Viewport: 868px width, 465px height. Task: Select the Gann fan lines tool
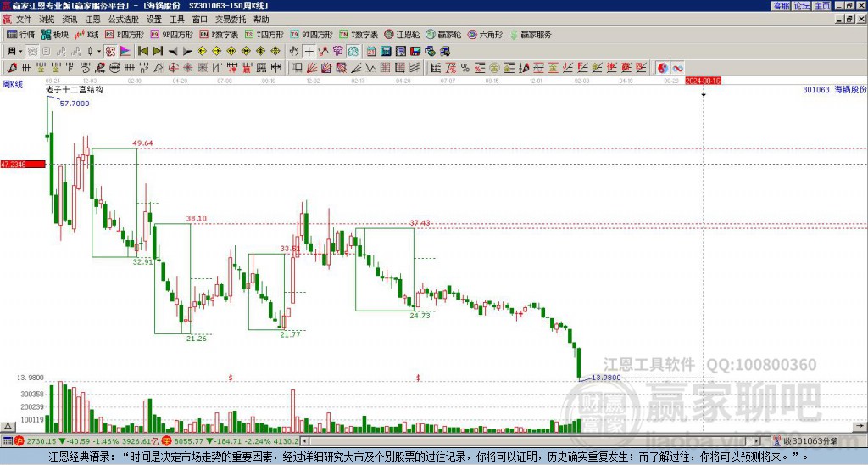(x=312, y=68)
